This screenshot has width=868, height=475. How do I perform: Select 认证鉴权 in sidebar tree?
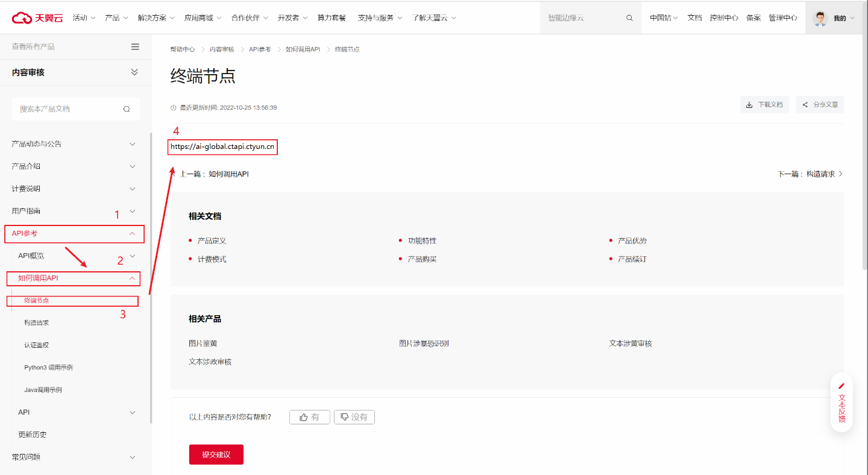click(37, 345)
